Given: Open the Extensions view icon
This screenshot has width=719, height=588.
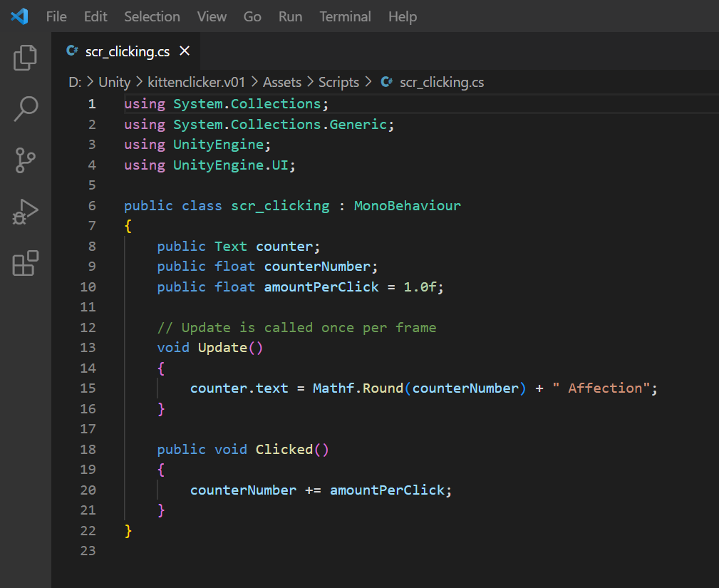Looking at the screenshot, I should [x=26, y=264].
